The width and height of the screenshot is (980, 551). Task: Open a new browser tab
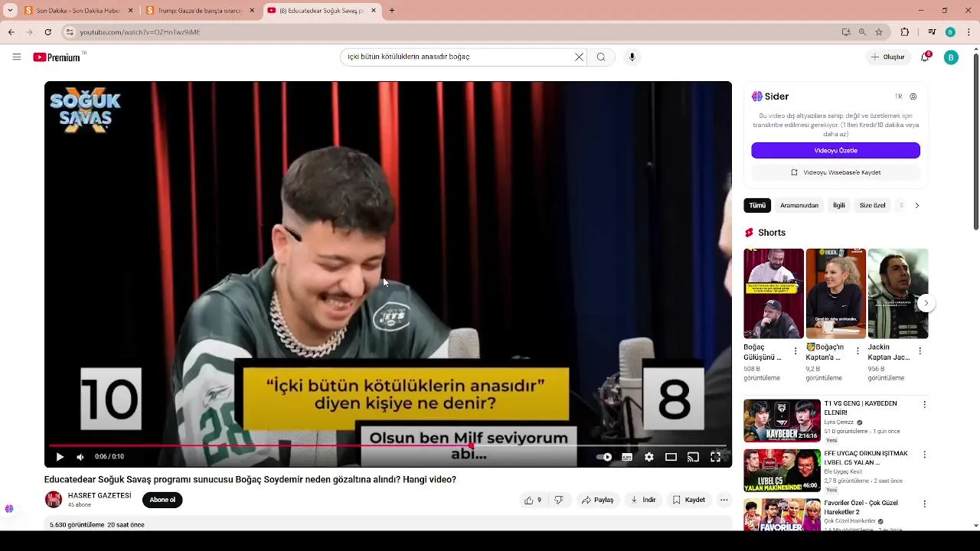click(392, 11)
